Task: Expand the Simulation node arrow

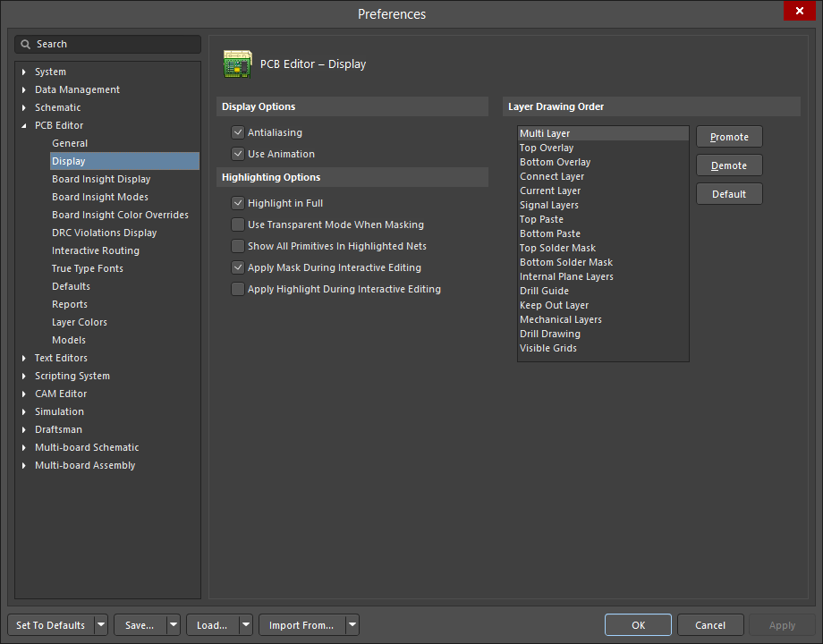Action: point(23,411)
